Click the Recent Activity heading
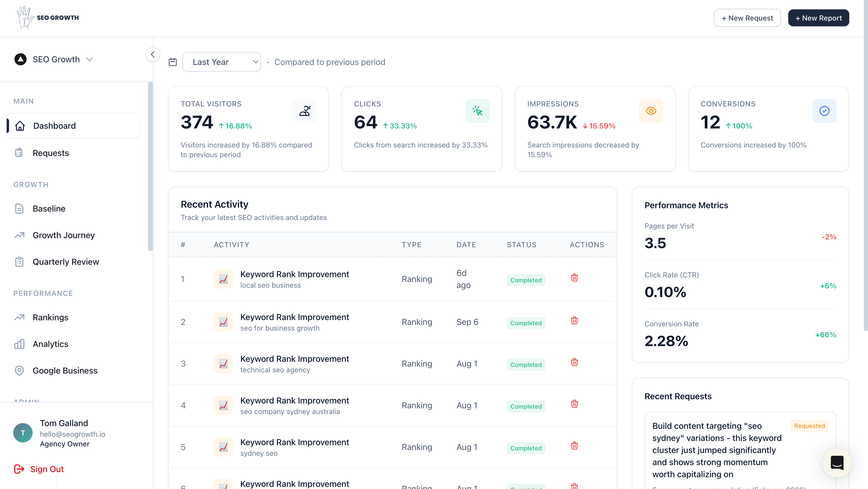The height and width of the screenshot is (489, 868). coord(214,204)
